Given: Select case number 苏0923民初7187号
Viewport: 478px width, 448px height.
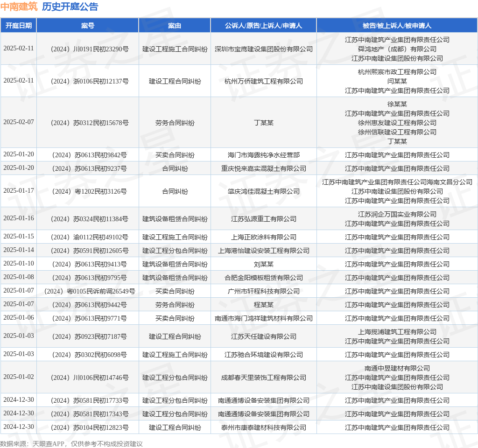Looking at the screenshot, I should click(x=90, y=337).
